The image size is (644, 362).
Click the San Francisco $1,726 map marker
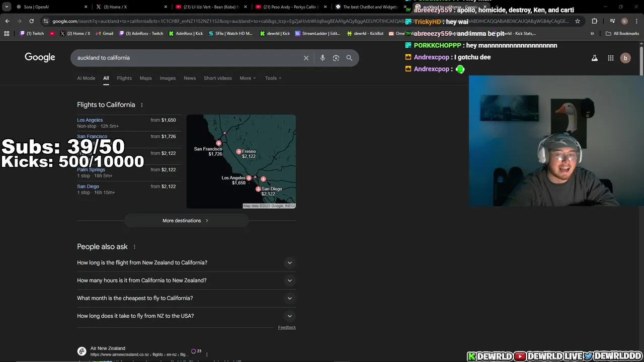(x=219, y=143)
